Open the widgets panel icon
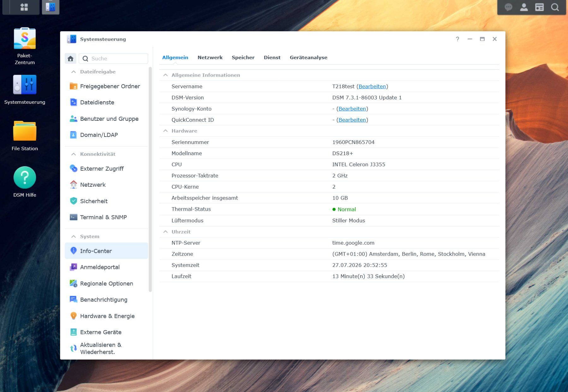 [539, 7]
